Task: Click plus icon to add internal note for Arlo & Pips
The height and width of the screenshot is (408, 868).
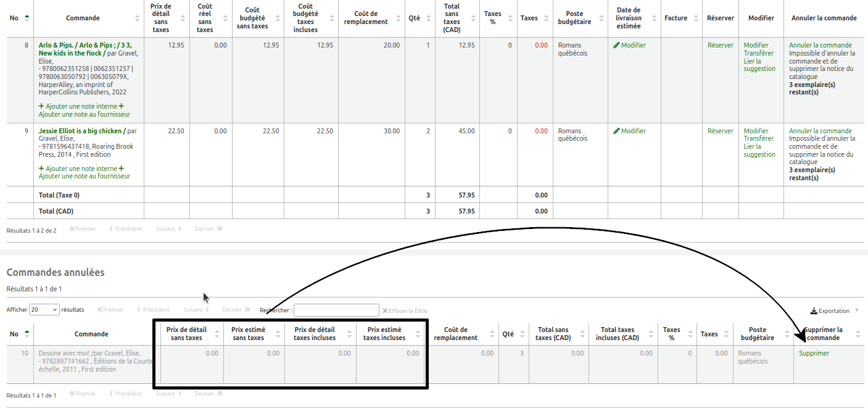Action: (x=41, y=106)
